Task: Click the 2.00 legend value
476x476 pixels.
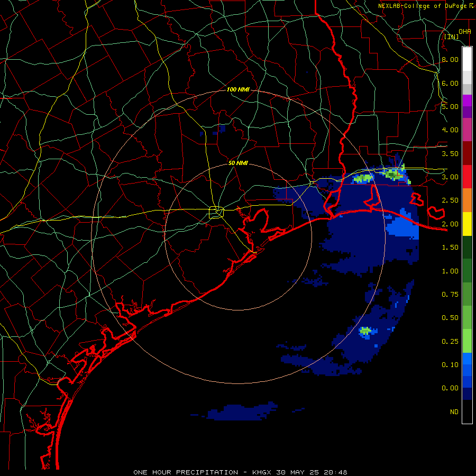Action: 450,224
